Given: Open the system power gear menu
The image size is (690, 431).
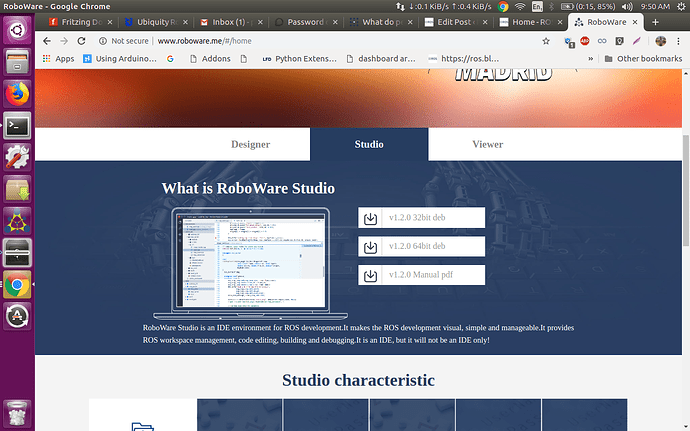Looking at the screenshot, I should 681,6.
